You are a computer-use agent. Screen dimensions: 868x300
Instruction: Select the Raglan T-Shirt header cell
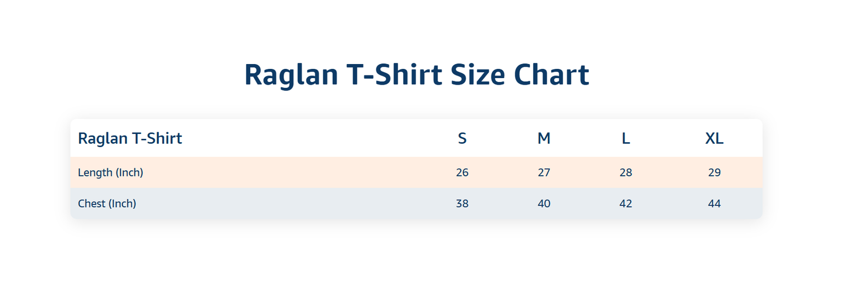click(130, 138)
